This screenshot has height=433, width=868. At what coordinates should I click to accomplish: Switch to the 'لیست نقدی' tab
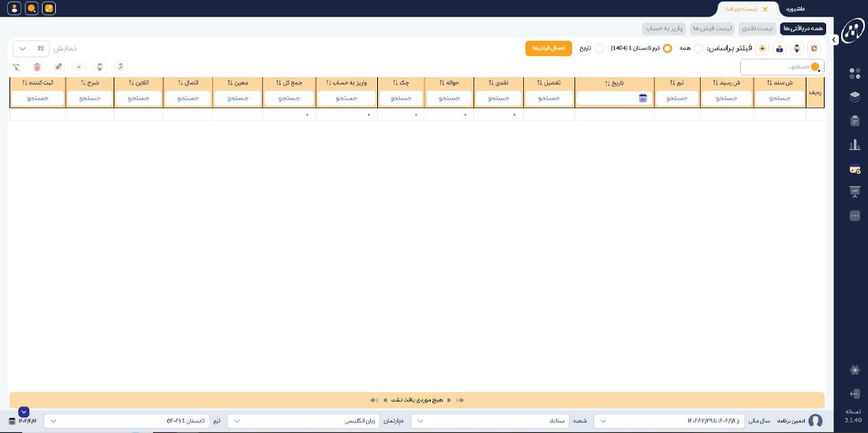(758, 28)
